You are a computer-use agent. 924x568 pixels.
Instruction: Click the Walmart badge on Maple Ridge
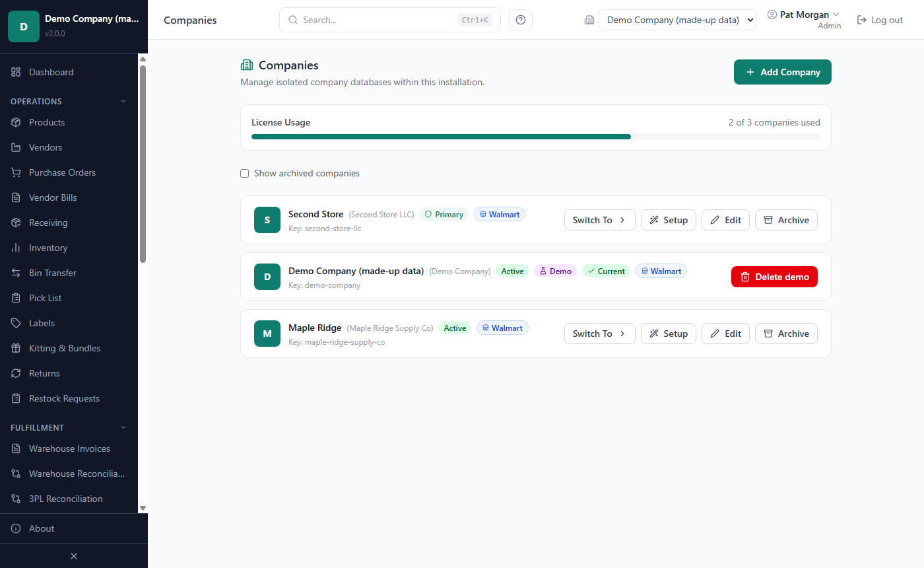pos(502,328)
